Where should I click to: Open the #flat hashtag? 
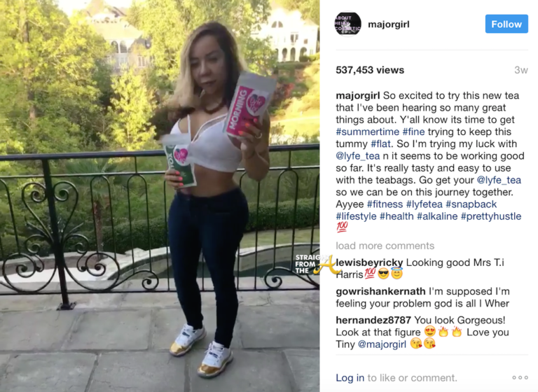tap(381, 143)
